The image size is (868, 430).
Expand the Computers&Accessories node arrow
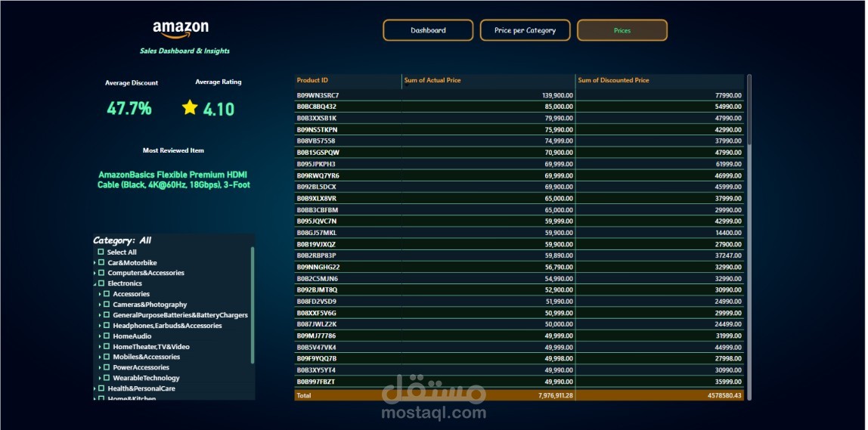(x=95, y=274)
